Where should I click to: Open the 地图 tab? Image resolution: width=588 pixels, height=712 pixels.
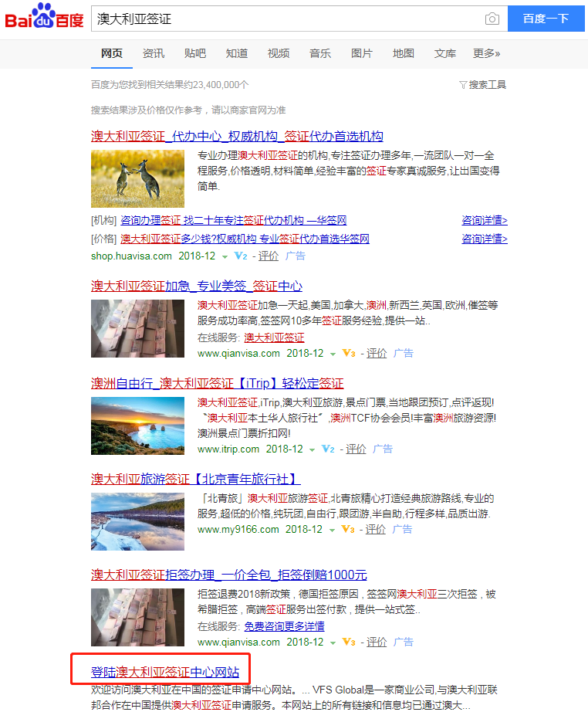(404, 53)
